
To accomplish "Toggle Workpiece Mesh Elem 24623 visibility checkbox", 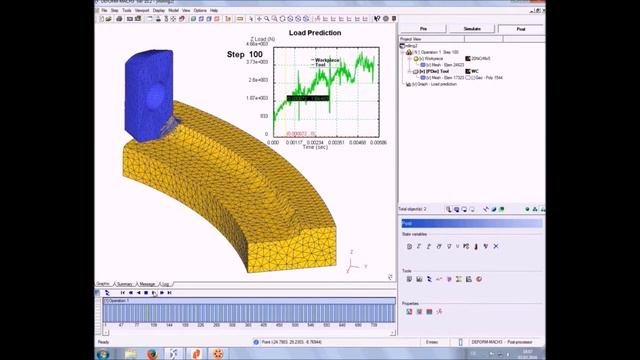I will 429,65.
